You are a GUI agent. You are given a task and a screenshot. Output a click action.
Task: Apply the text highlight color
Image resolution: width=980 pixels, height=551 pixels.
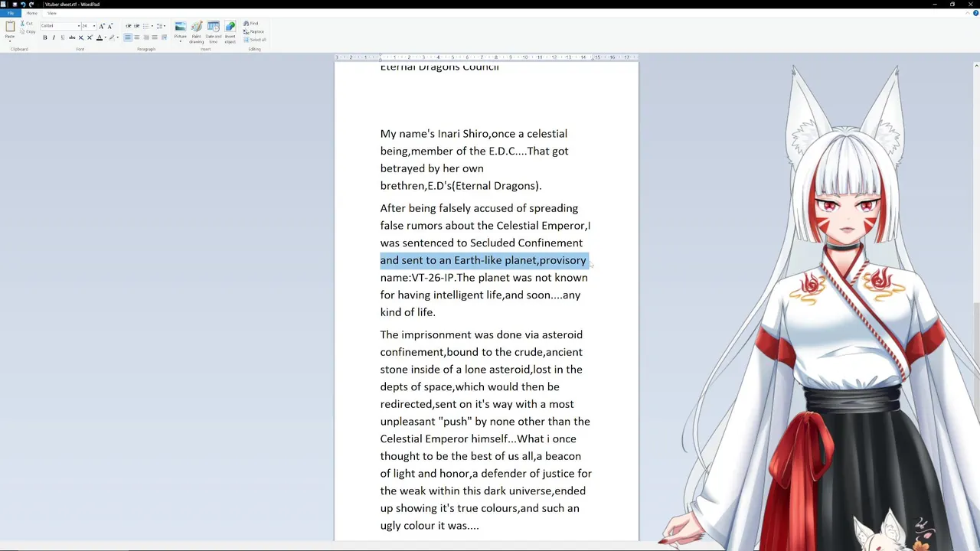coord(112,37)
